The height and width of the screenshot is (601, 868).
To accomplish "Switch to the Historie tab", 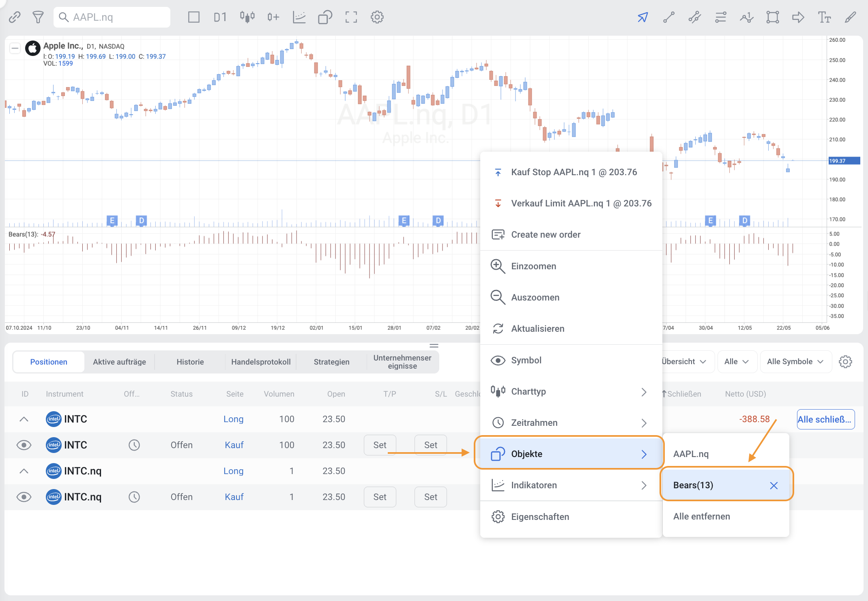I will (x=190, y=362).
